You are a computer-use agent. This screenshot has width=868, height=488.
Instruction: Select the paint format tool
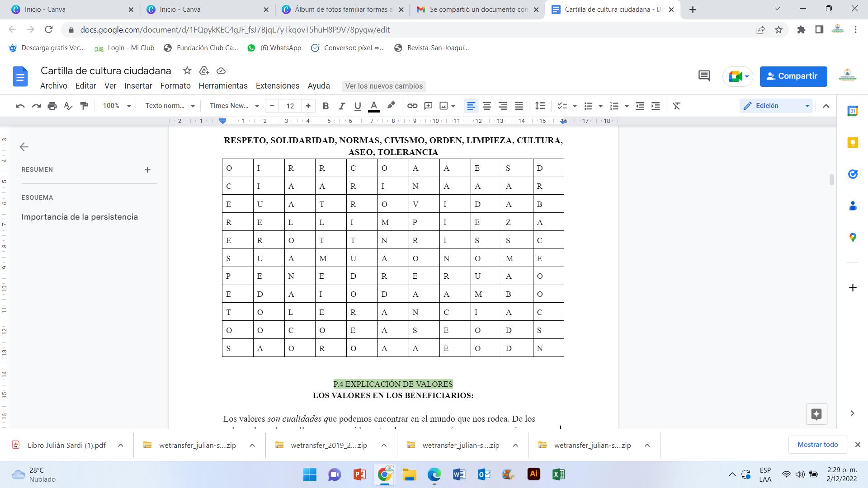84,106
